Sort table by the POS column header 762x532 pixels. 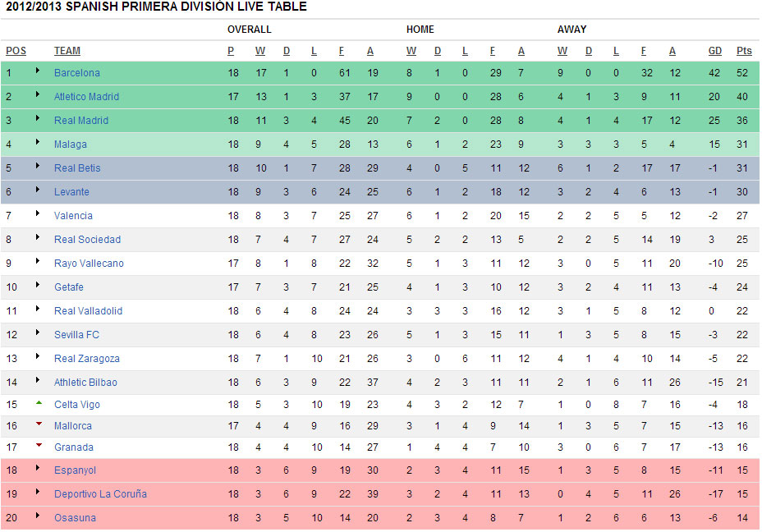click(x=16, y=51)
